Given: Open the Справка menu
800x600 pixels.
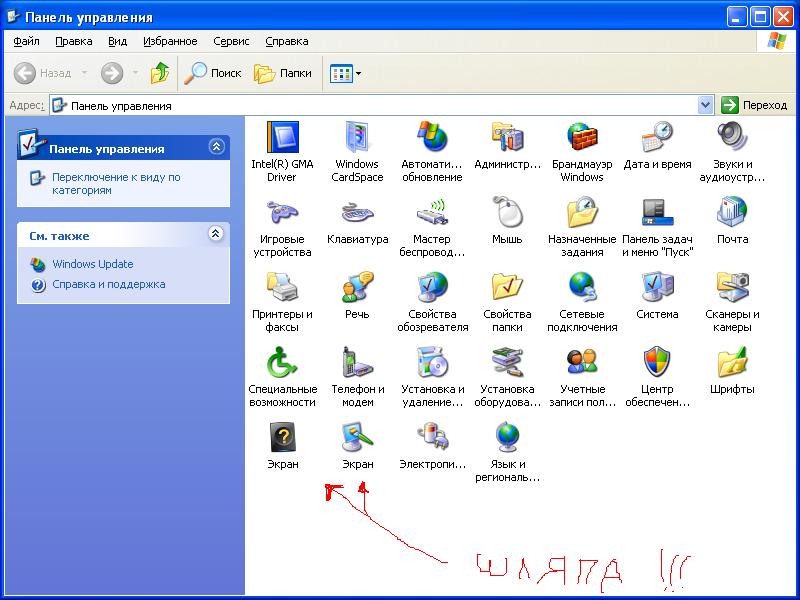Looking at the screenshot, I should pos(287,41).
